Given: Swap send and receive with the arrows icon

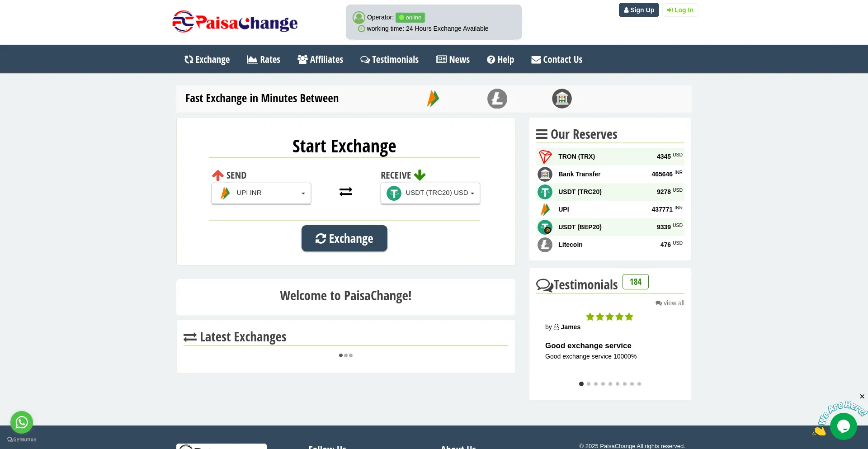Looking at the screenshot, I should (346, 192).
